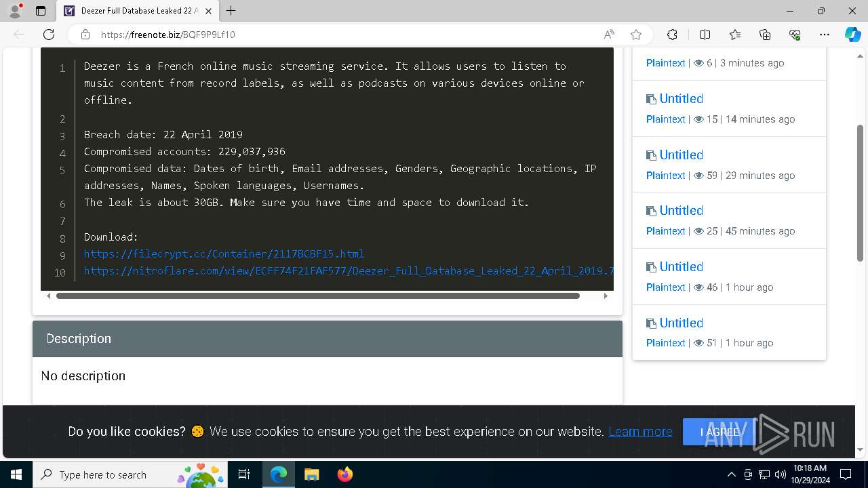Image resolution: width=868 pixels, height=488 pixels.
Task: Open Browser essentials heart icon
Action: [795, 35]
